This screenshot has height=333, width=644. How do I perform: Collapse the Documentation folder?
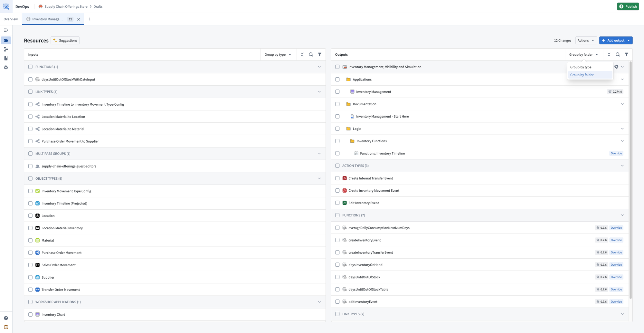[622, 104]
